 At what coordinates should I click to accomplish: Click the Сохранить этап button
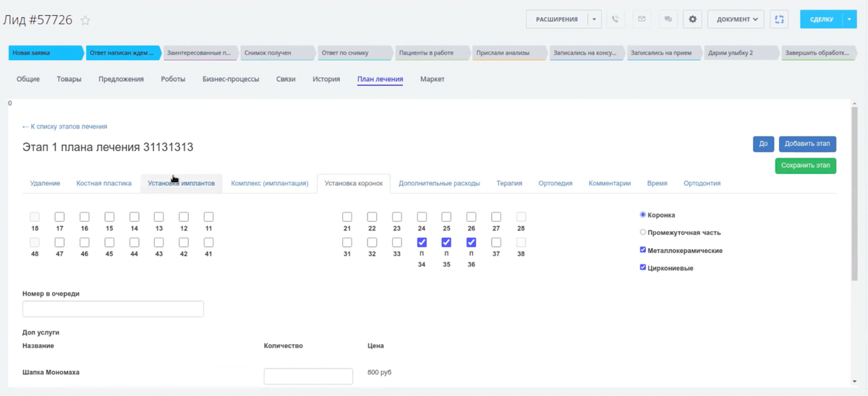[x=805, y=165]
